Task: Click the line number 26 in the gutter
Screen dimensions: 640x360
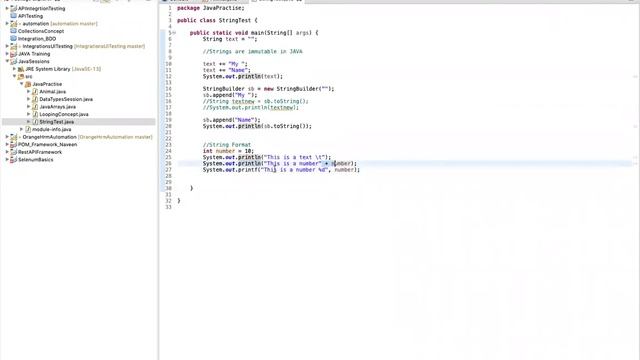Action: [x=169, y=164]
